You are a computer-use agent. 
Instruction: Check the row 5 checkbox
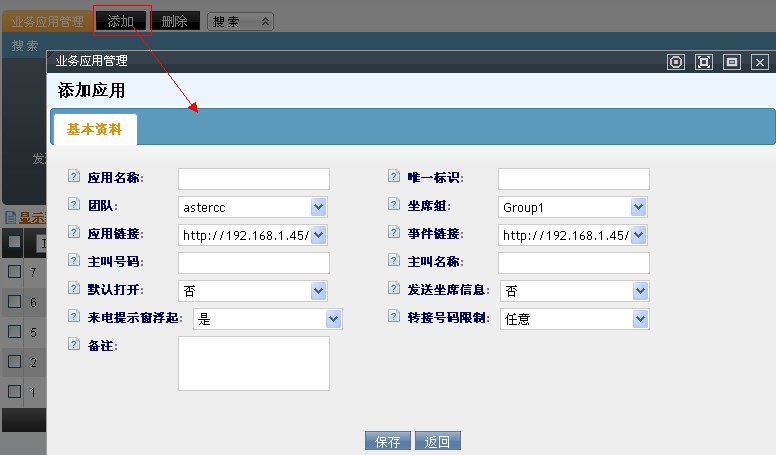pyautogui.click(x=14, y=331)
